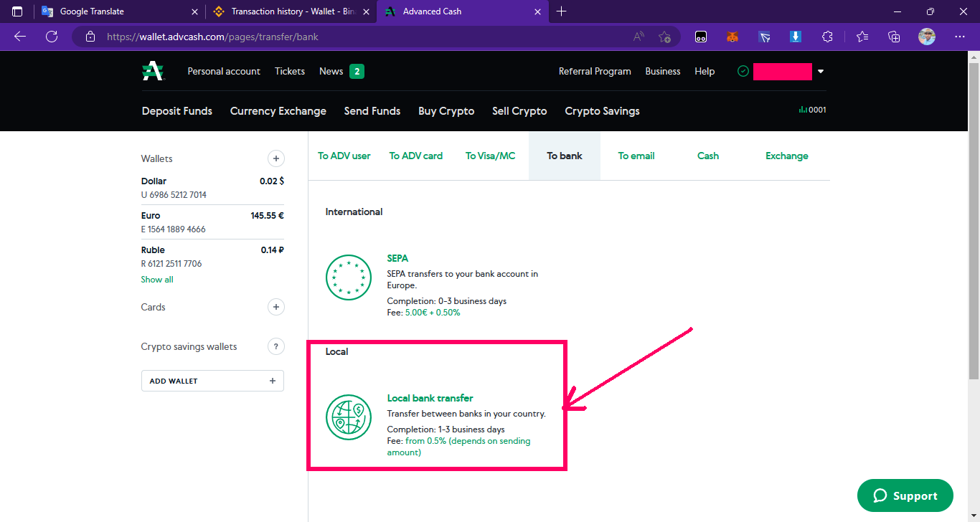Switch to the Cash tab

(708, 156)
